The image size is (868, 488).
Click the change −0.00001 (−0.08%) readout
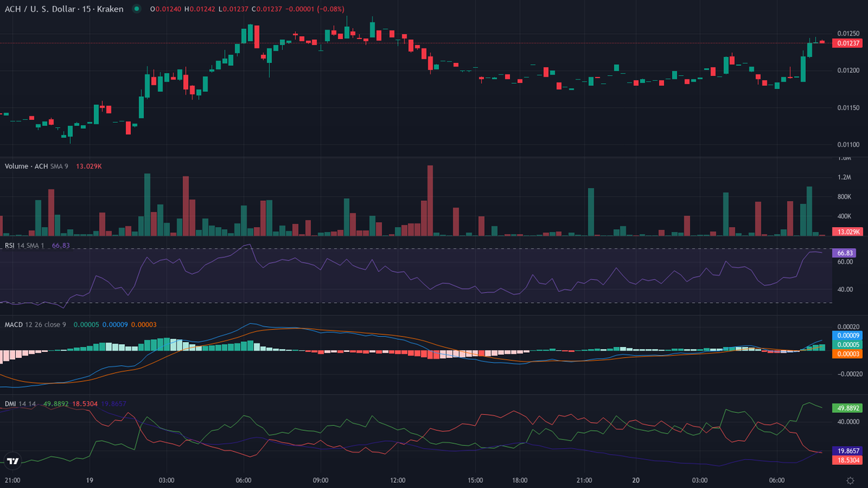[x=314, y=9]
